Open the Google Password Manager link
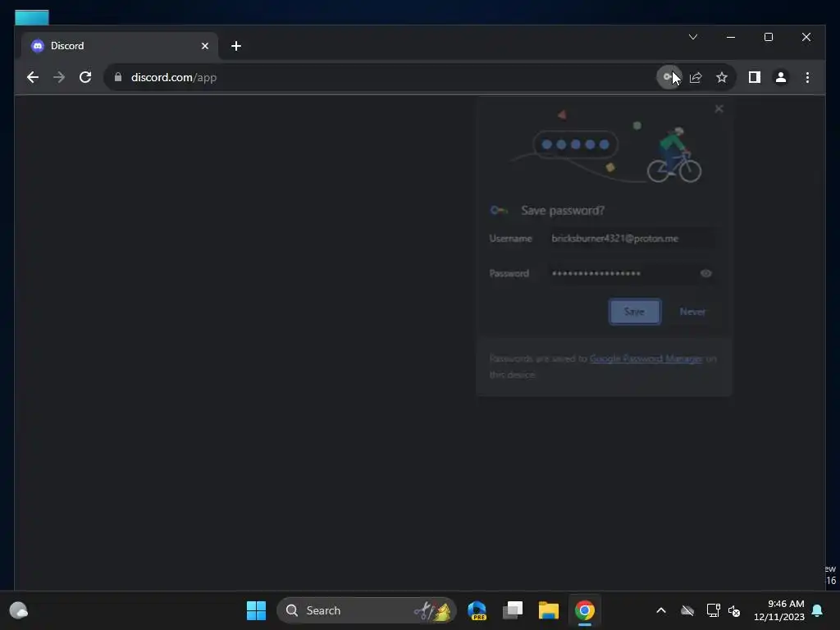This screenshot has width=840, height=630. [x=646, y=358]
